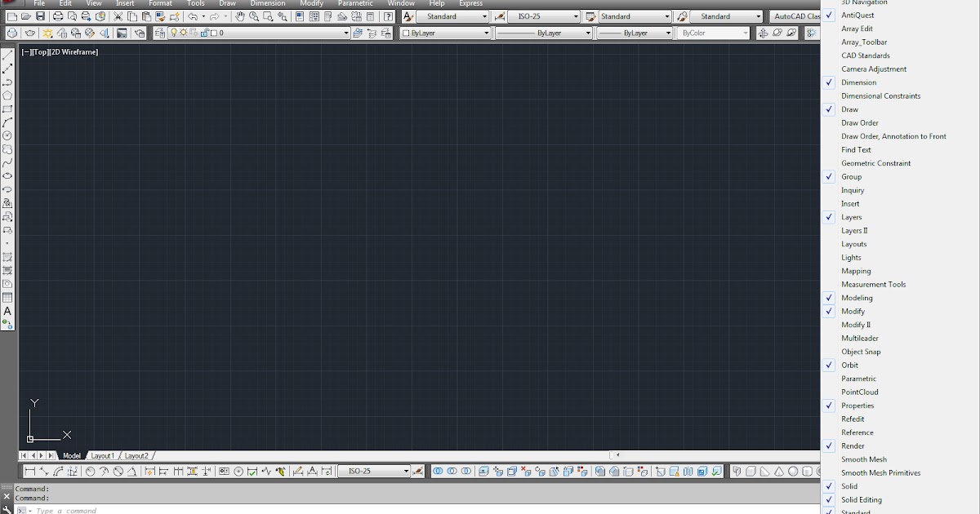980x514 pixels.
Task: Disable the Dimension toolbar checkmark
Action: click(828, 82)
